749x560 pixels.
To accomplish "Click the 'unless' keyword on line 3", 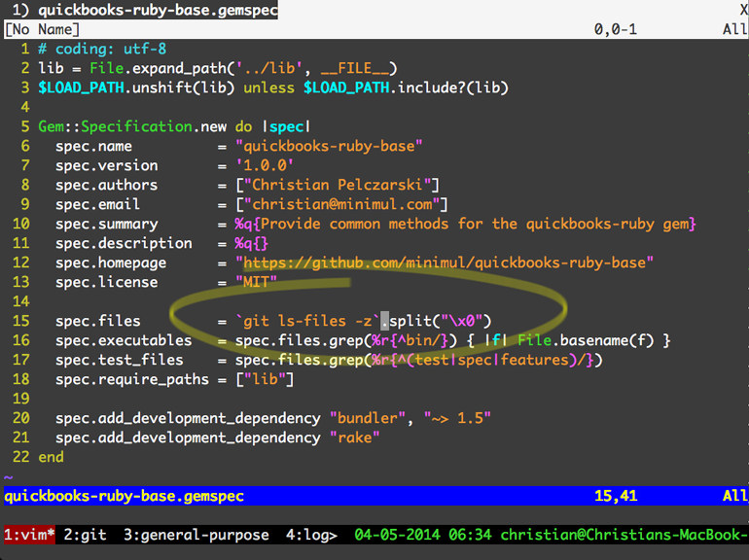I will point(268,87).
